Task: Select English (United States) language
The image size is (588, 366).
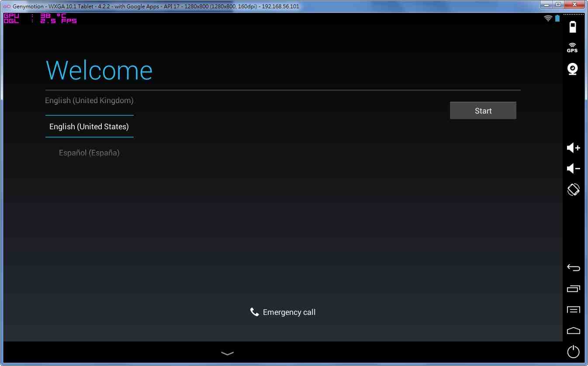Action: click(x=89, y=127)
